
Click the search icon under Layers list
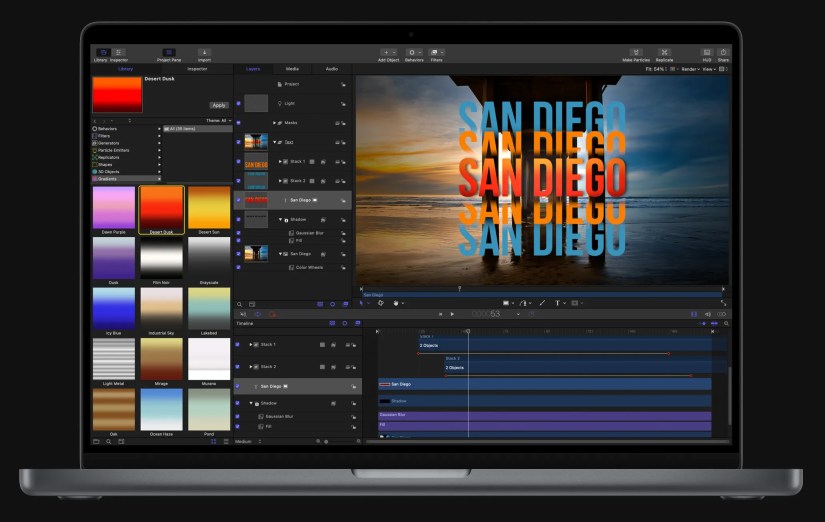[239, 304]
